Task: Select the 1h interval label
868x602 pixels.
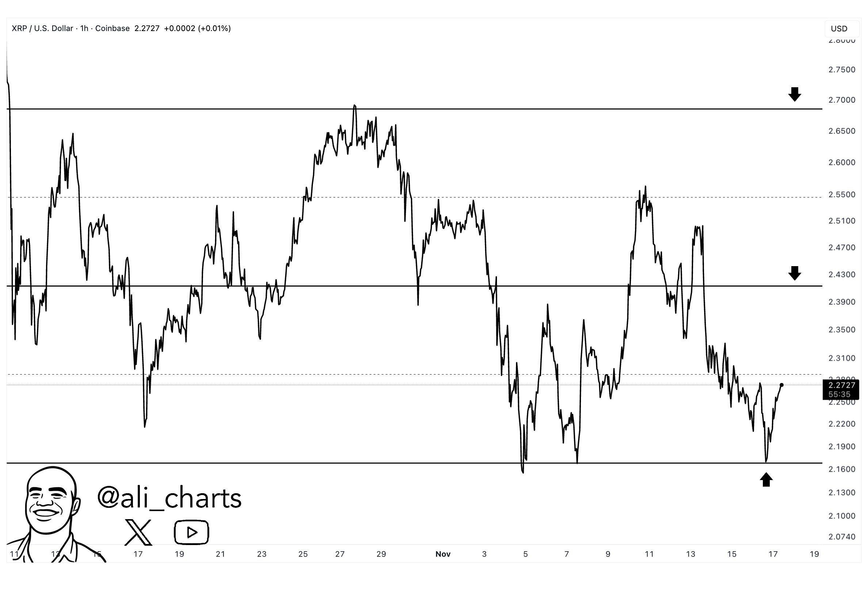Action: pos(84,28)
